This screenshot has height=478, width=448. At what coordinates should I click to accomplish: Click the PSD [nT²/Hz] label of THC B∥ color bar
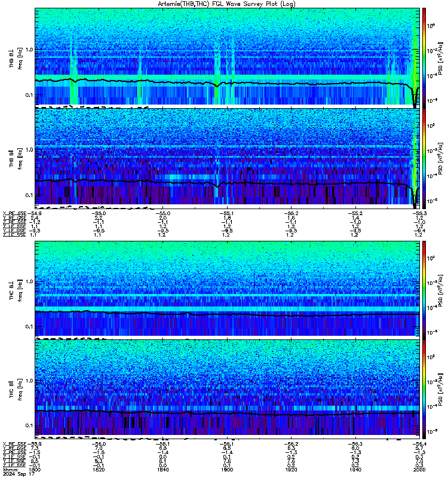pyautogui.click(x=440, y=390)
